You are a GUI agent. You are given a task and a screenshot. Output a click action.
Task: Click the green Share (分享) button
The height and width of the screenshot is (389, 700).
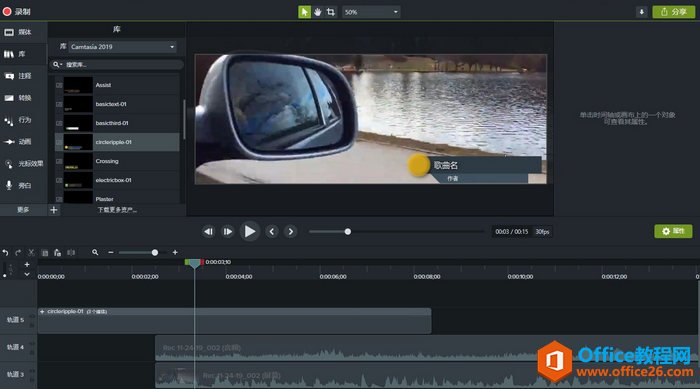[x=674, y=12]
